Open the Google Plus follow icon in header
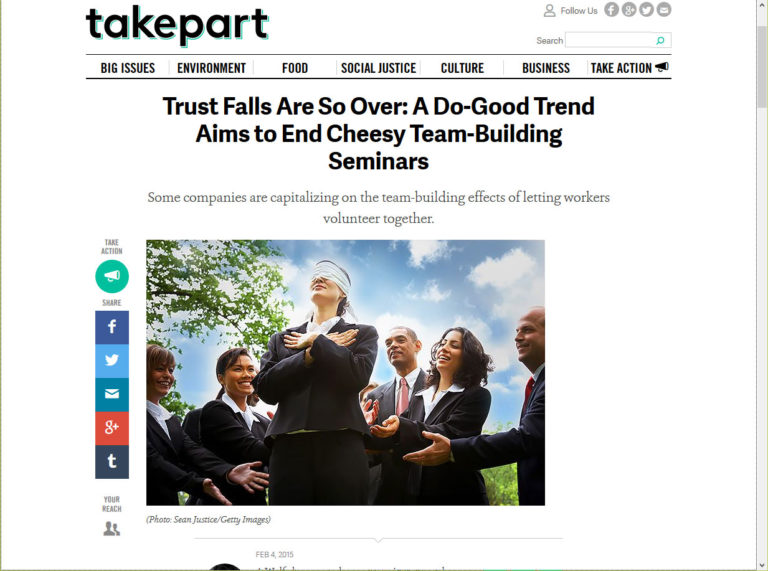768x571 pixels. (x=629, y=10)
